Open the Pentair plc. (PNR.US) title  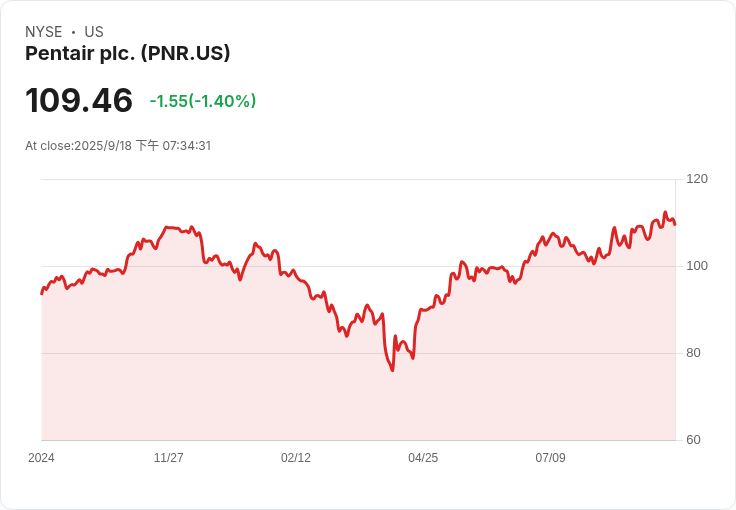128,53
